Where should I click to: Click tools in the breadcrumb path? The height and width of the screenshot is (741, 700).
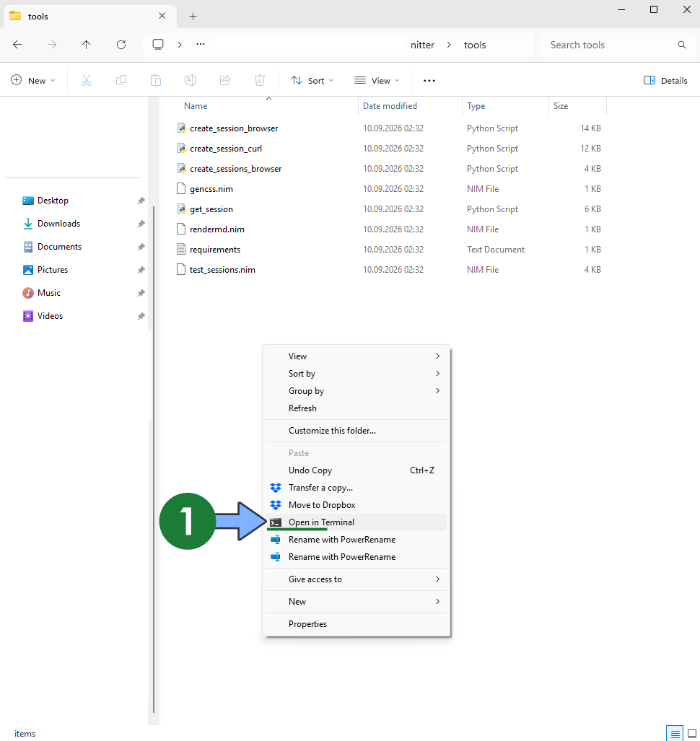[475, 45]
